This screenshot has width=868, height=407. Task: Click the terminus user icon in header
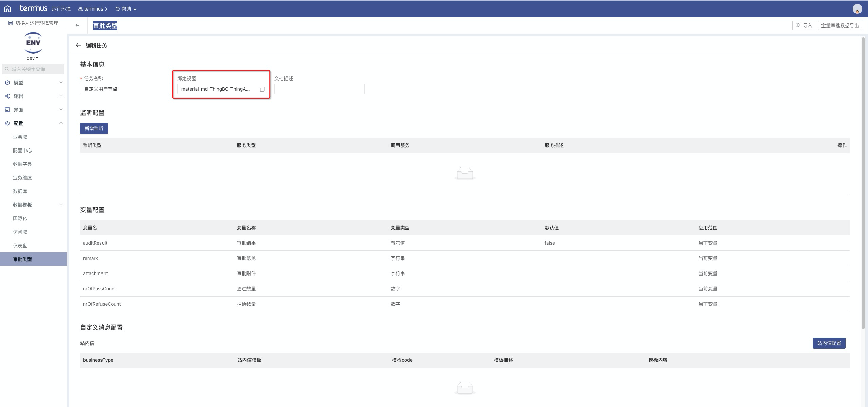[x=80, y=9]
